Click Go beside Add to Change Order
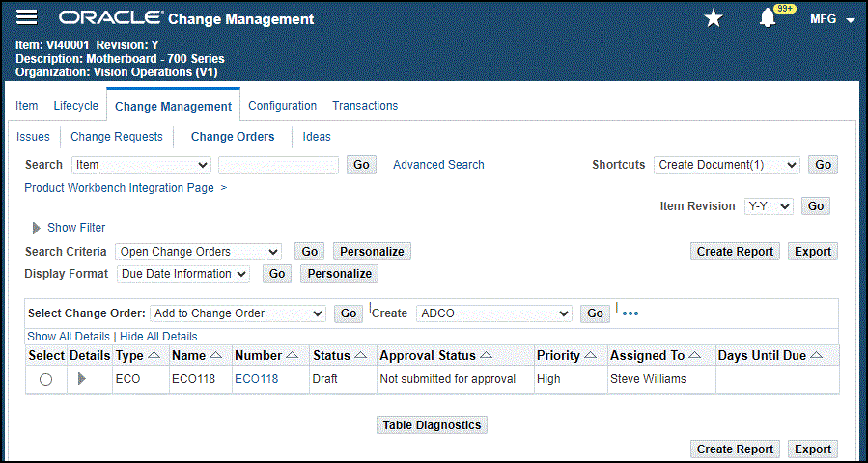The width and height of the screenshot is (868, 463). (349, 313)
